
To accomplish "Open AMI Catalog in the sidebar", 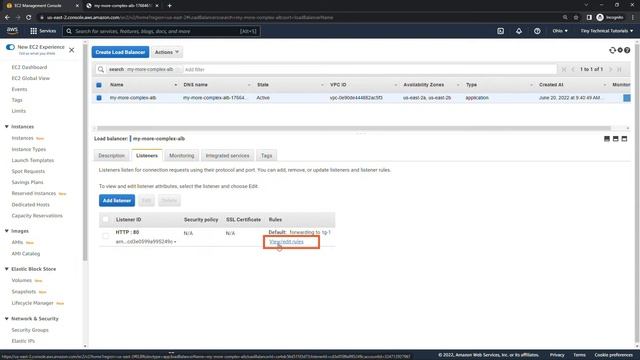I will [26, 253].
